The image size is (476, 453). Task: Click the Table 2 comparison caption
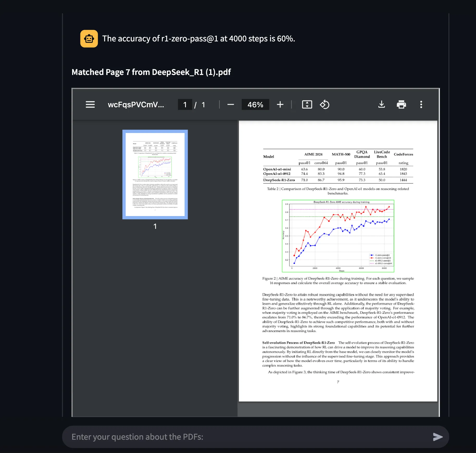tap(338, 191)
